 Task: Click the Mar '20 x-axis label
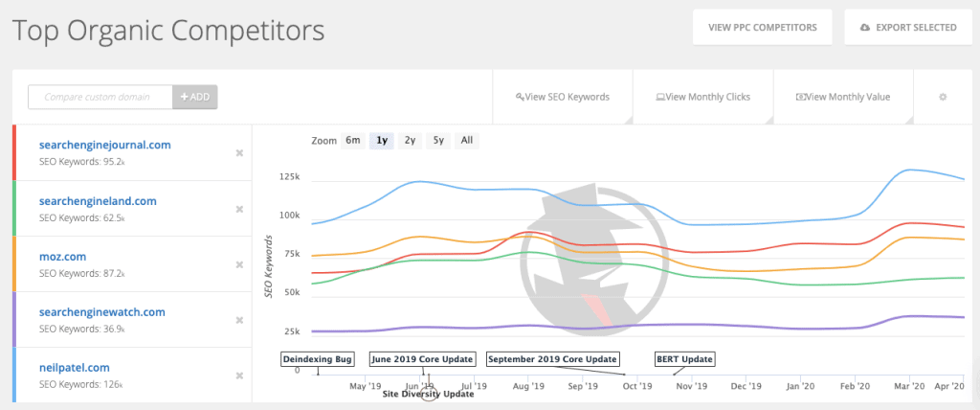click(x=908, y=386)
